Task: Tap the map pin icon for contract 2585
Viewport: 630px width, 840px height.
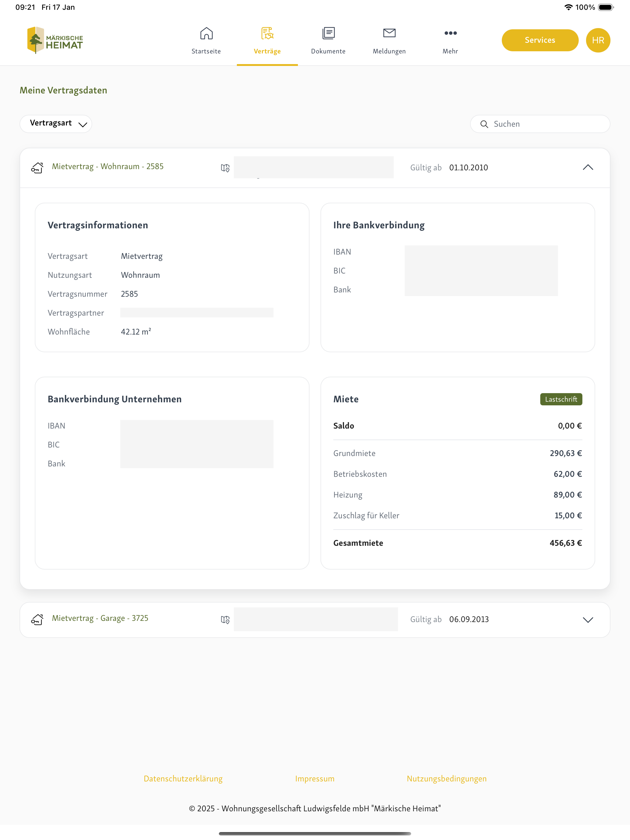Action: 225,168
